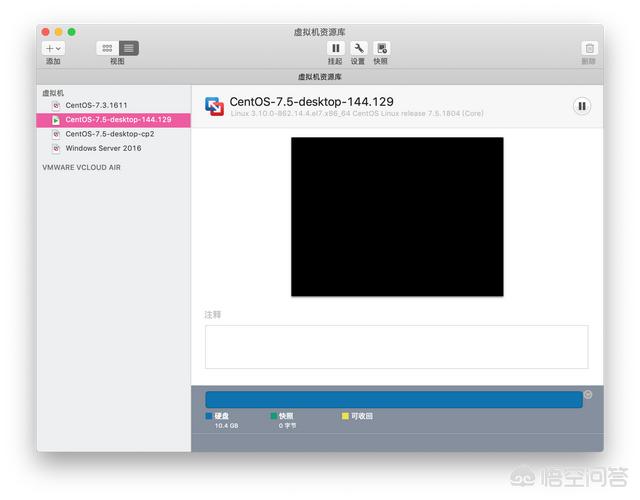Click the 10.4 GB disk size value
The width and height of the screenshot is (640, 500).
(227, 426)
